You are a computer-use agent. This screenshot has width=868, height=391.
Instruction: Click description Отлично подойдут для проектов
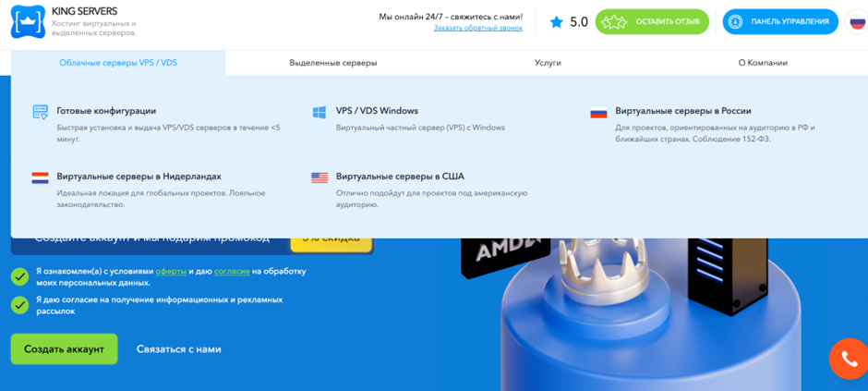pyautogui.click(x=432, y=198)
